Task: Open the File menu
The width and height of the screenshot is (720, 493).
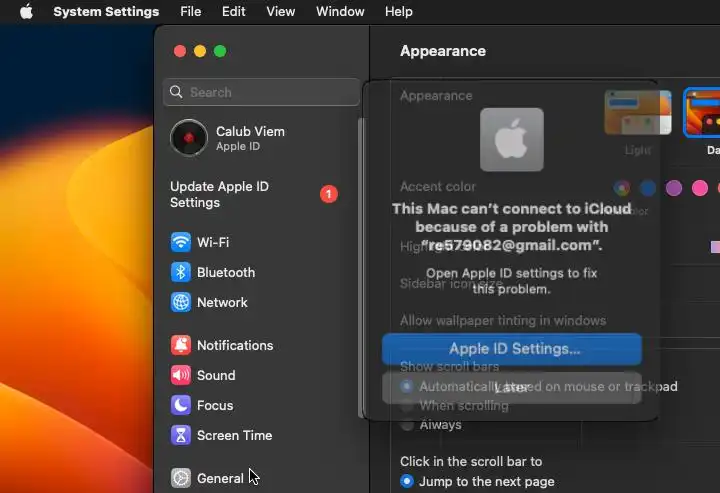Action: (x=191, y=11)
